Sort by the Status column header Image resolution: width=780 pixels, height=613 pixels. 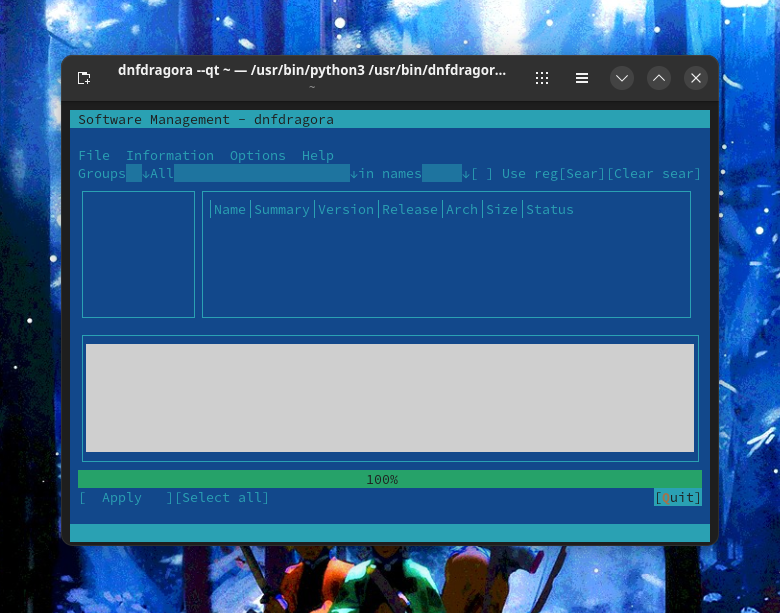(550, 209)
